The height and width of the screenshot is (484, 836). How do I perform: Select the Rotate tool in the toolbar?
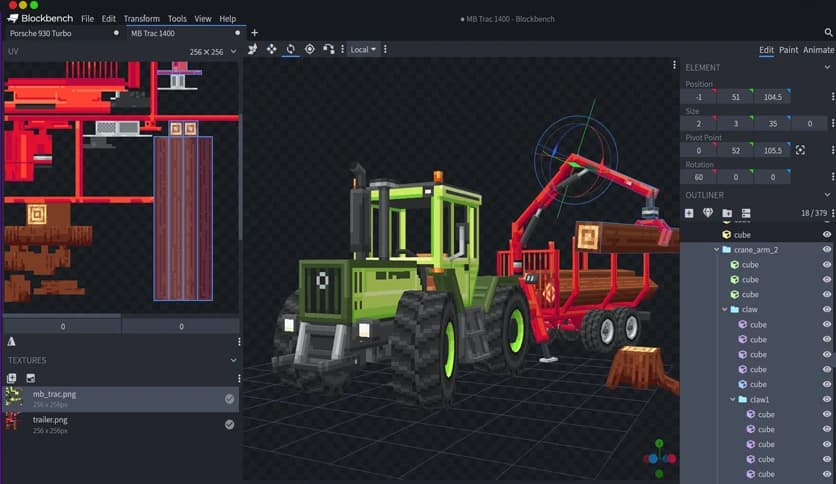pos(290,49)
